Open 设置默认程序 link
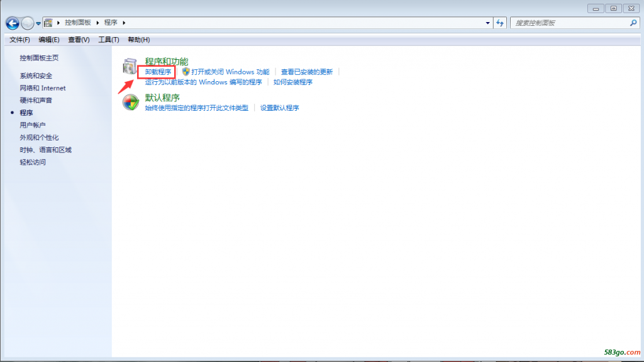 [x=279, y=108]
